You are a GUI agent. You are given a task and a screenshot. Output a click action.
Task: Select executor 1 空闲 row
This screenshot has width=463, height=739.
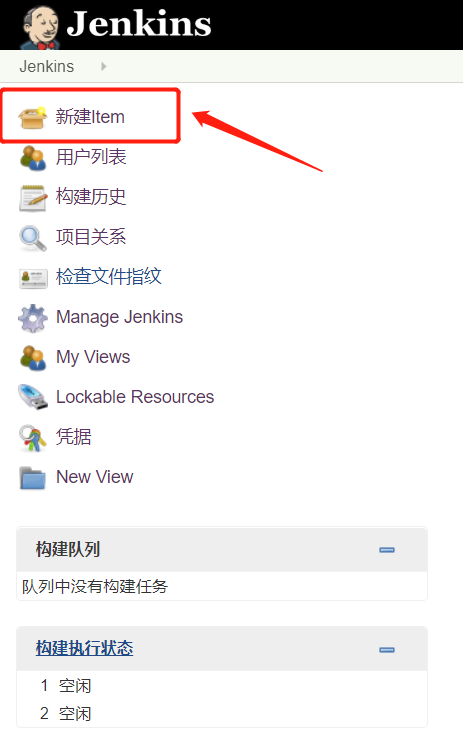pyautogui.click(x=222, y=686)
